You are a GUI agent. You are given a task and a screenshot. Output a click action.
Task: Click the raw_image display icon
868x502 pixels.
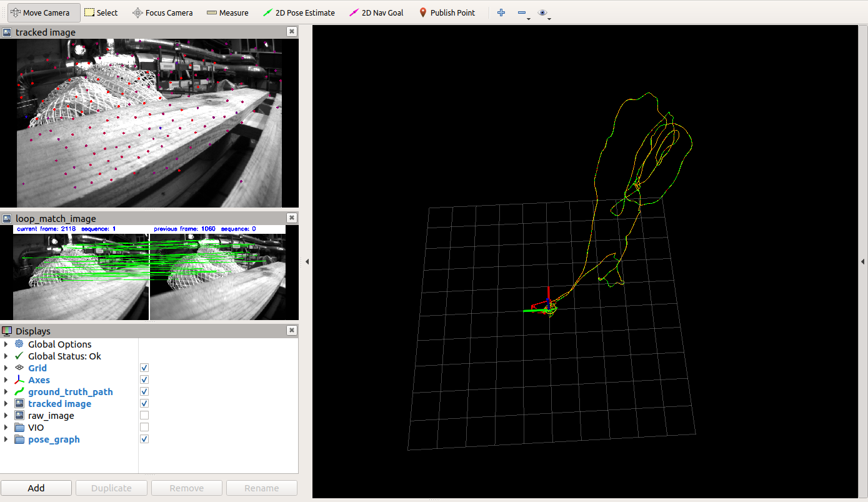coord(19,416)
